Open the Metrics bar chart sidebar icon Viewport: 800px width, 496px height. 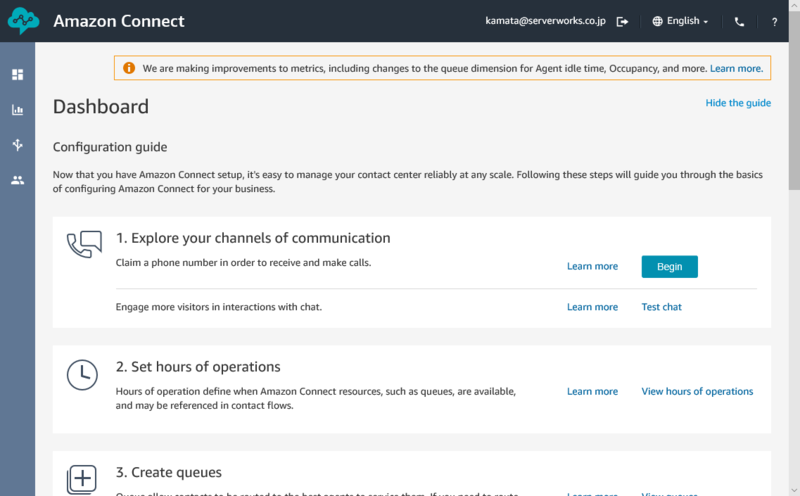[x=17, y=110]
